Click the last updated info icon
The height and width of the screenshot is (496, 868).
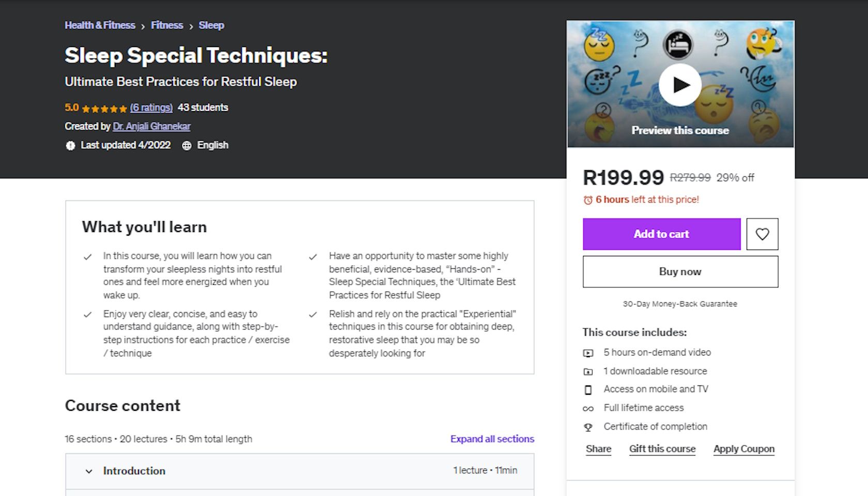point(70,145)
